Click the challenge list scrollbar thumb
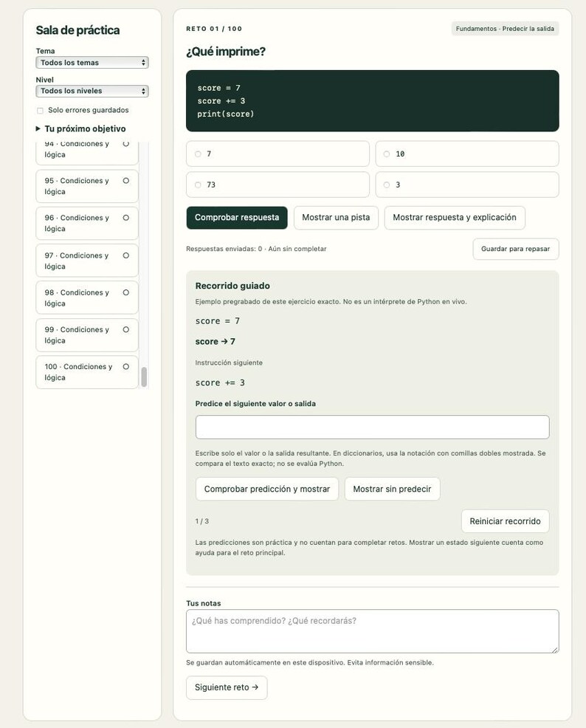The height and width of the screenshot is (728, 586). pyautogui.click(x=144, y=377)
